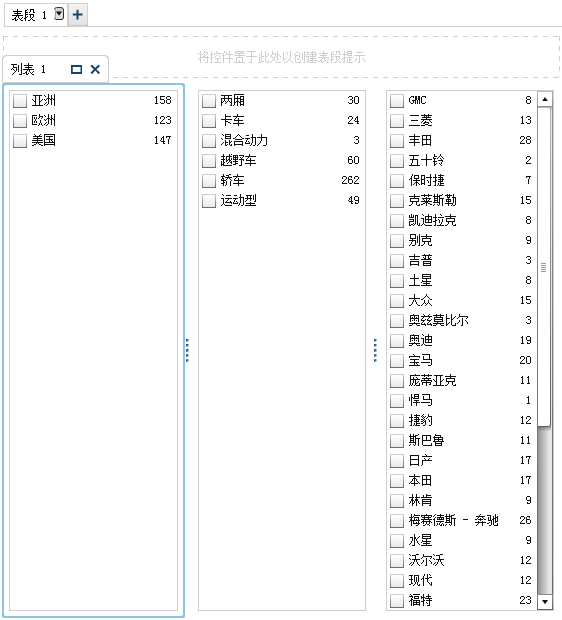
Task: Click the 亚洲 count value 158
Action: pyautogui.click(x=163, y=100)
